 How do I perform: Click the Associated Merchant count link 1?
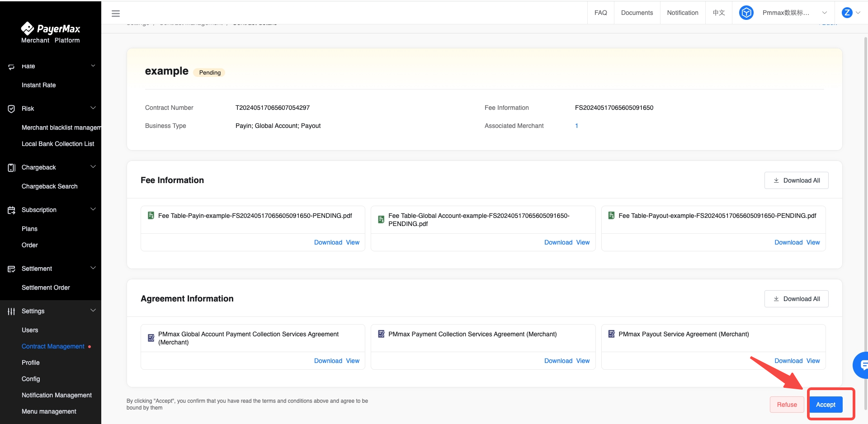[576, 126]
